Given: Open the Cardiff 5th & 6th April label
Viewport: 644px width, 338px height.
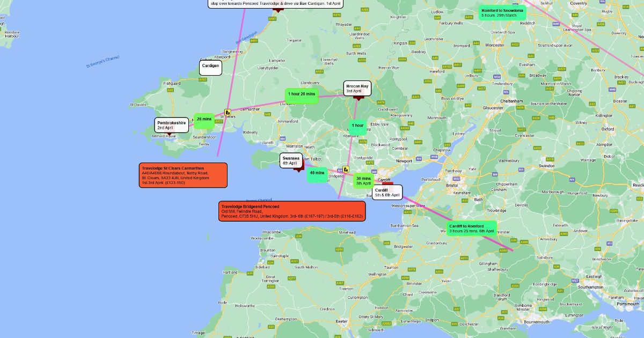Looking at the screenshot, I should [x=387, y=192].
